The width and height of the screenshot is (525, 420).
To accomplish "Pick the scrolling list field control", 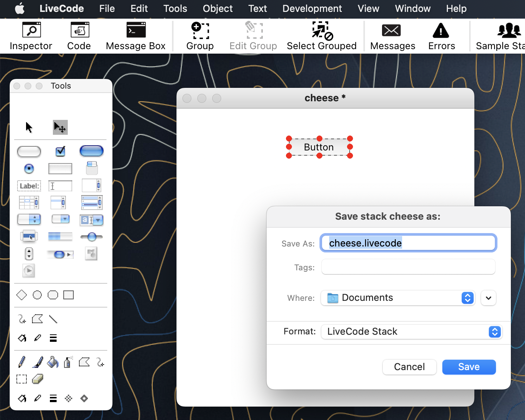I will click(58, 203).
